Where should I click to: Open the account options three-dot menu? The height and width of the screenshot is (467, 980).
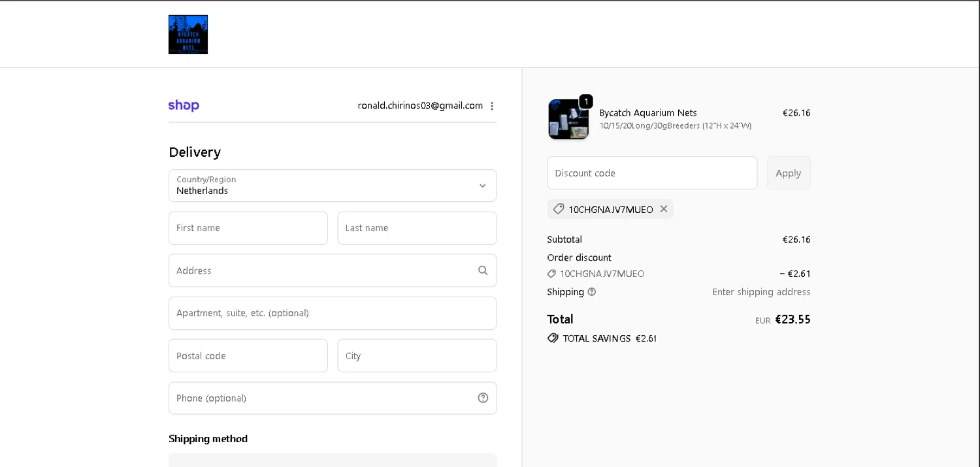492,106
